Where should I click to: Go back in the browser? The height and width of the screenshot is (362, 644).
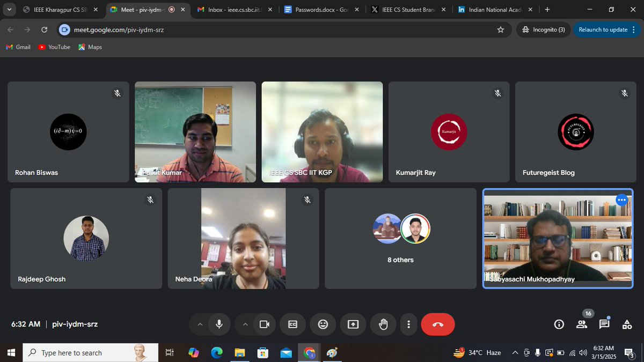[10, 30]
